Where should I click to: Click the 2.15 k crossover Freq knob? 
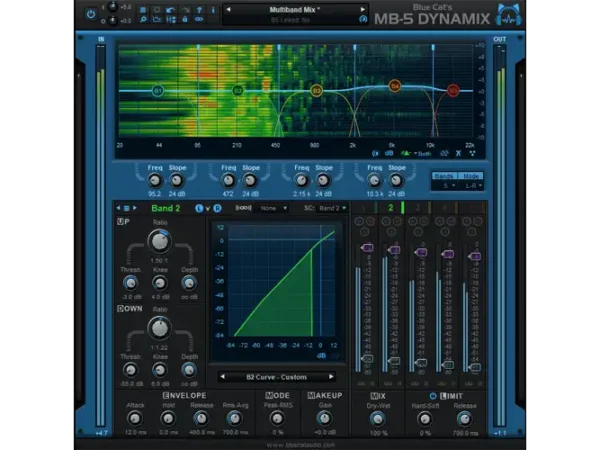tap(302, 180)
